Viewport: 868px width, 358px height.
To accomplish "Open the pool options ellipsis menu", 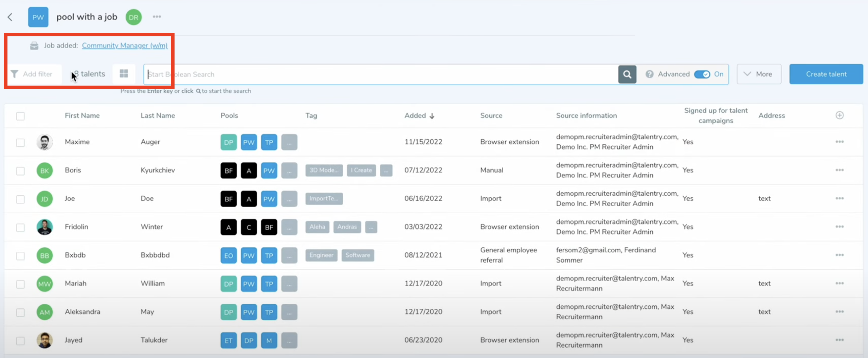I will pyautogui.click(x=157, y=17).
